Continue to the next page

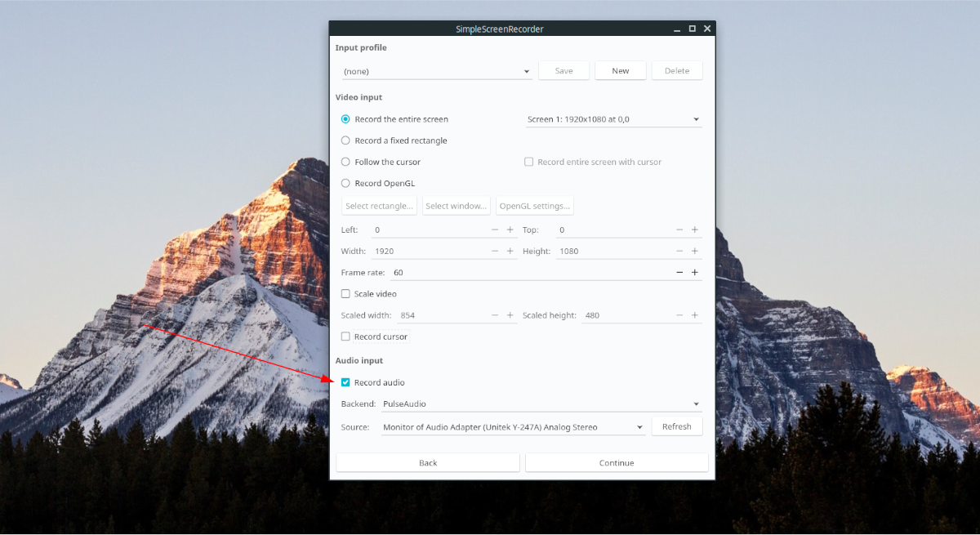[x=617, y=462]
